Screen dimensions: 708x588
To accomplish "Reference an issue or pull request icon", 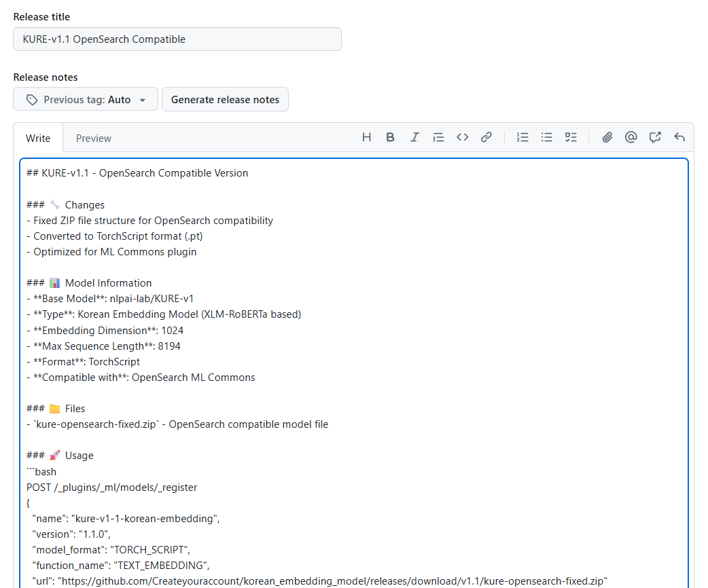I will (655, 137).
